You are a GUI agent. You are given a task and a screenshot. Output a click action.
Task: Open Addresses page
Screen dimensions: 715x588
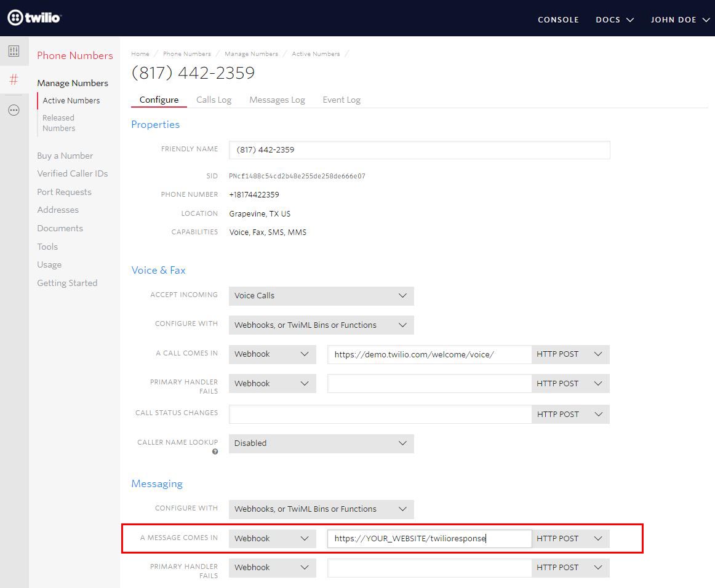click(58, 210)
